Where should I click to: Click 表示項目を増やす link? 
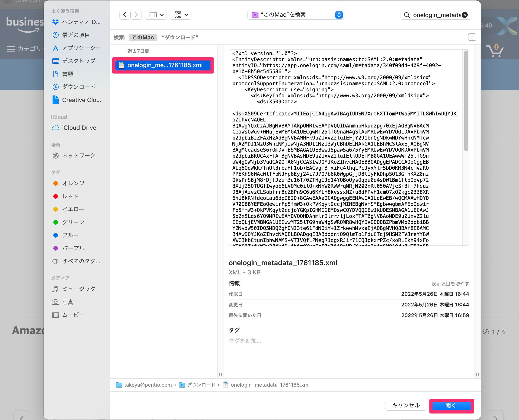[x=450, y=283]
